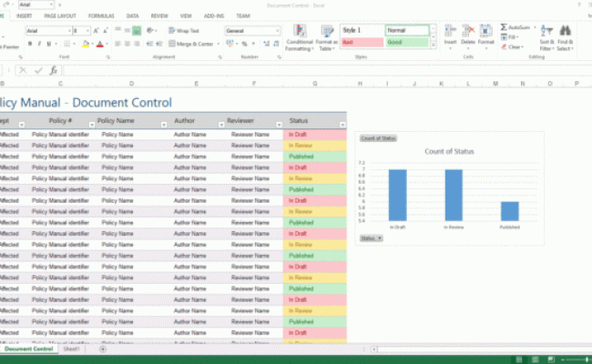592x364 pixels.
Task: Toggle Wrap Text
Action: click(x=184, y=31)
